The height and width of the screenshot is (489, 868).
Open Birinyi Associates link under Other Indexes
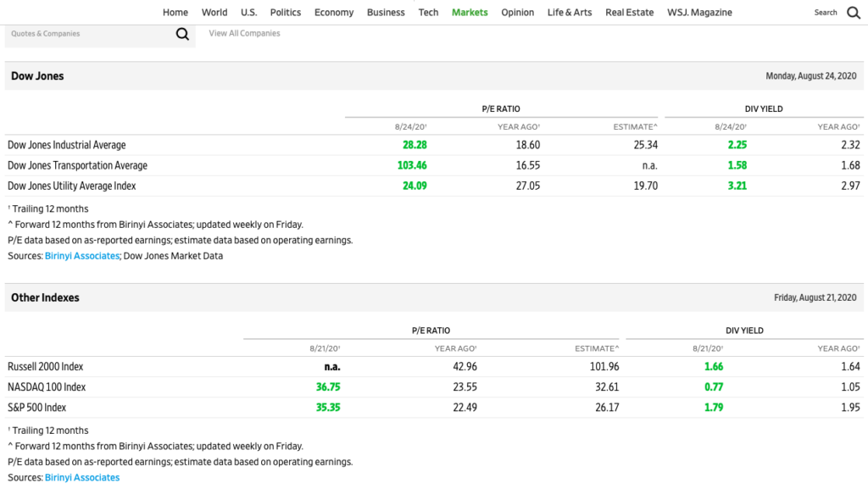click(x=82, y=477)
